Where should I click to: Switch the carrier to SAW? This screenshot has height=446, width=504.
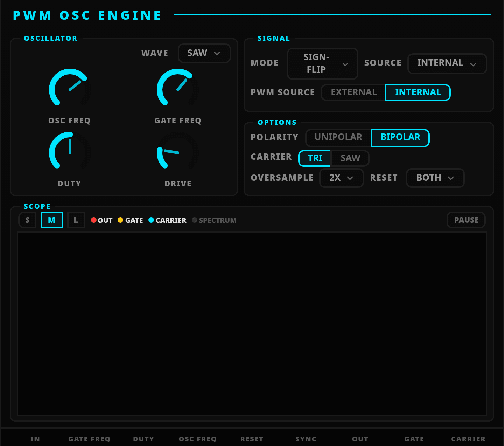(350, 158)
